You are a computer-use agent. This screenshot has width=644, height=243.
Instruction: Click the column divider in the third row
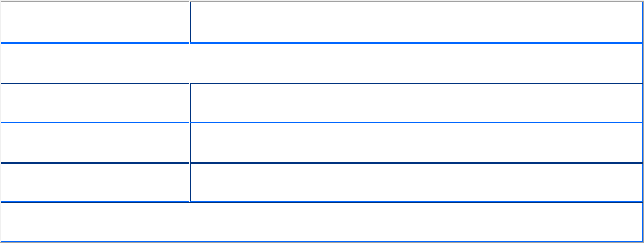189,103
